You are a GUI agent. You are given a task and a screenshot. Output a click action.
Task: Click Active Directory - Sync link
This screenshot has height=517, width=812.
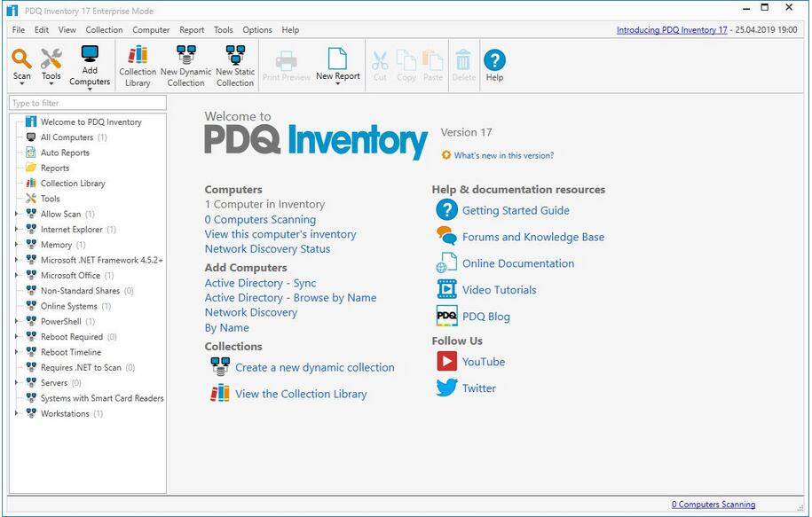[260, 283]
